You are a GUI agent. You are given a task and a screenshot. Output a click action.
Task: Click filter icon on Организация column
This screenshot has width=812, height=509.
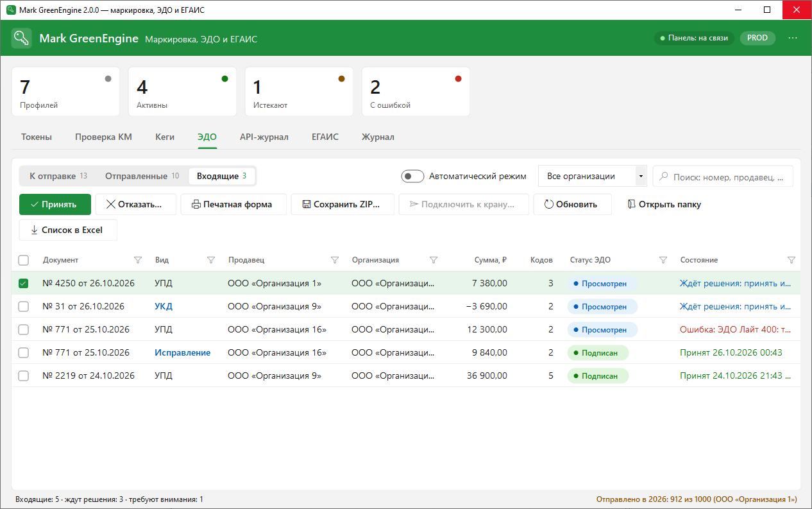point(434,260)
